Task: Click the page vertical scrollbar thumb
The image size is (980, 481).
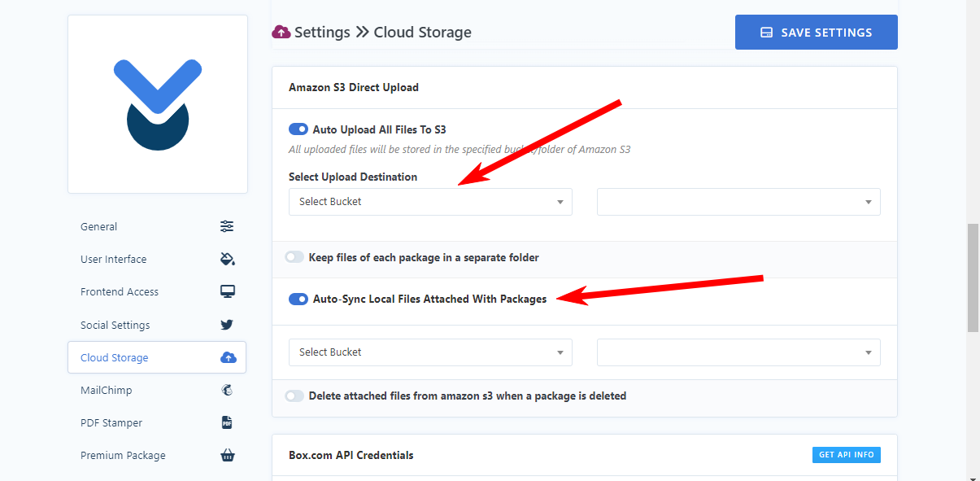Action: (973, 277)
